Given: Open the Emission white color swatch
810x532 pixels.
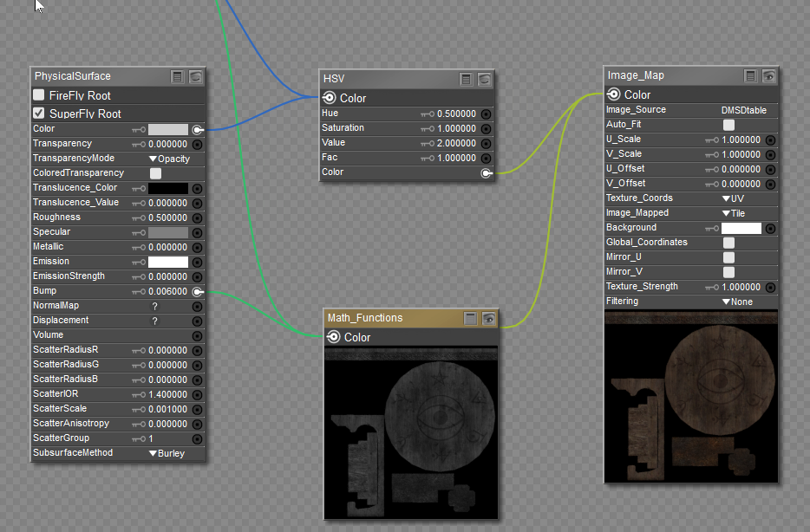Looking at the screenshot, I should coord(168,263).
